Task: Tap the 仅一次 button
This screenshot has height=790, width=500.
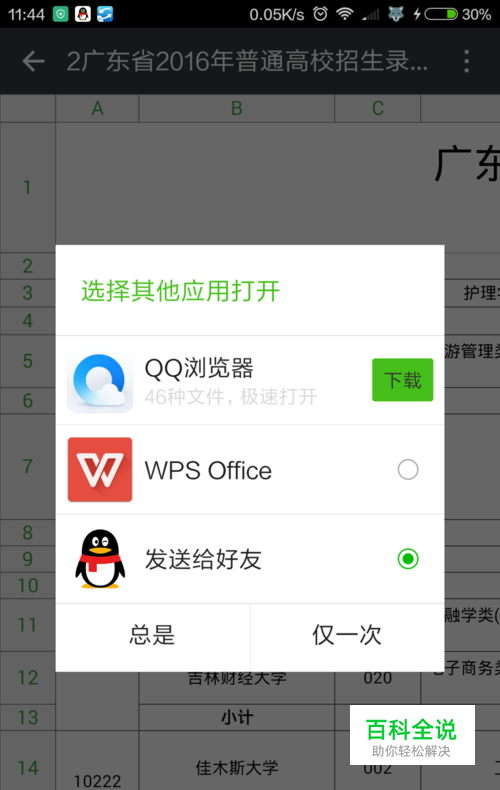Action: coord(347,637)
